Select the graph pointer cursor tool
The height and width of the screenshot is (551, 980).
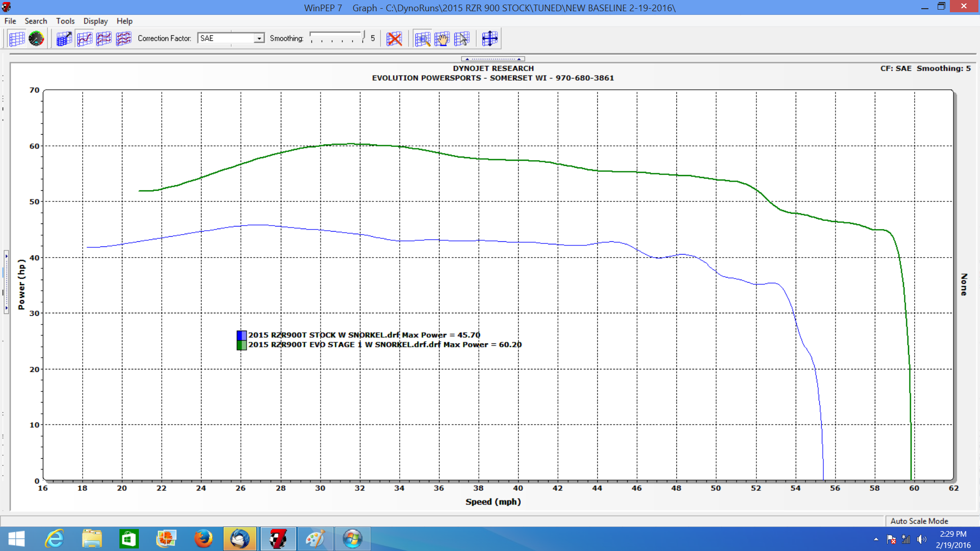point(461,38)
